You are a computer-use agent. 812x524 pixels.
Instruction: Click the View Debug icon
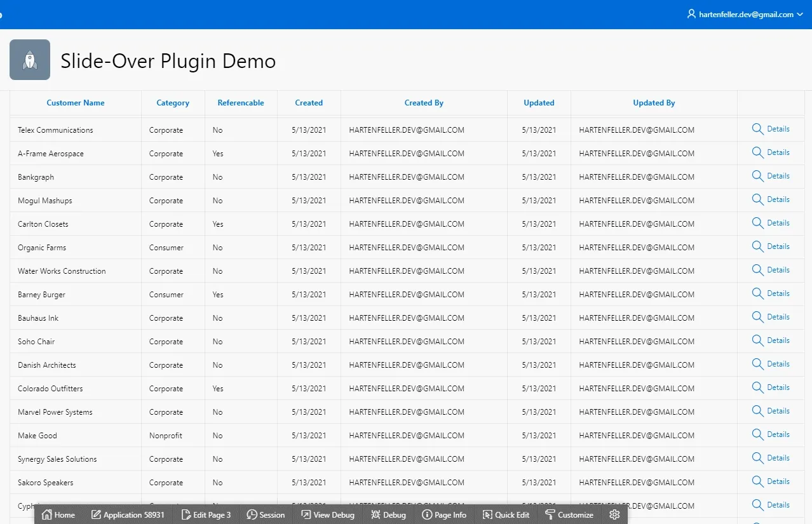coord(308,515)
